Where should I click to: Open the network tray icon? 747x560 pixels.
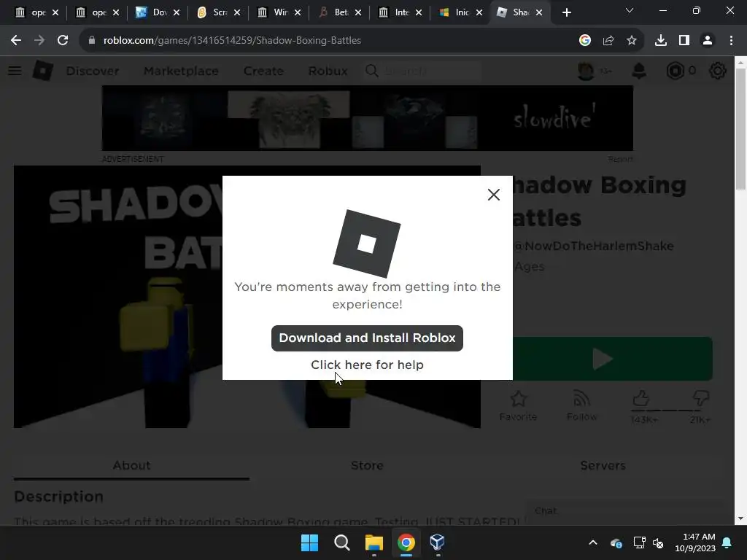[x=639, y=542]
